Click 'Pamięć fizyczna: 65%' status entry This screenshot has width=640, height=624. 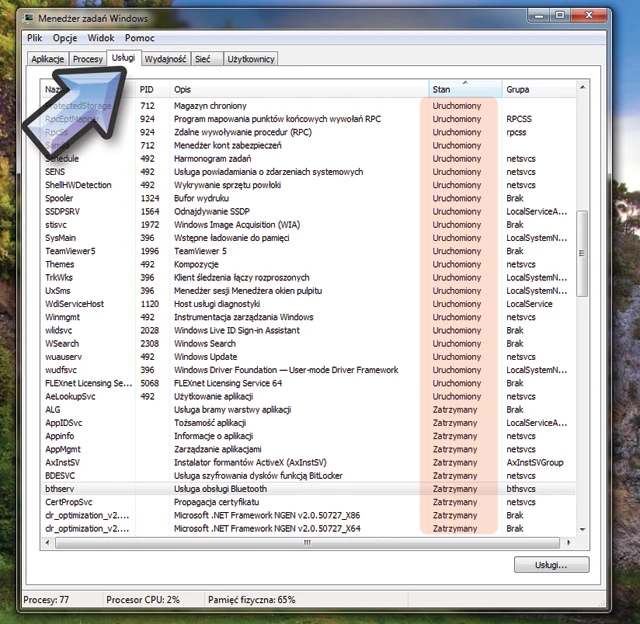coord(251,600)
